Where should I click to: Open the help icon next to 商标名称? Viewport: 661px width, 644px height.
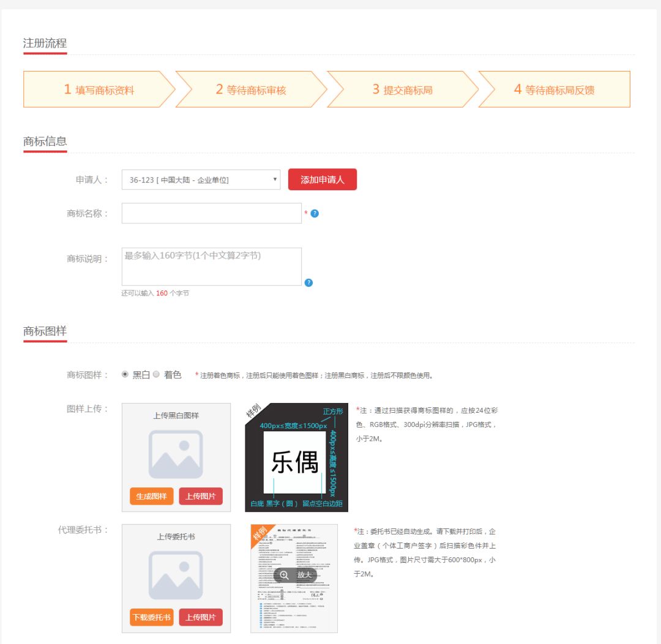pyautogui.click(x=315, y=213)
